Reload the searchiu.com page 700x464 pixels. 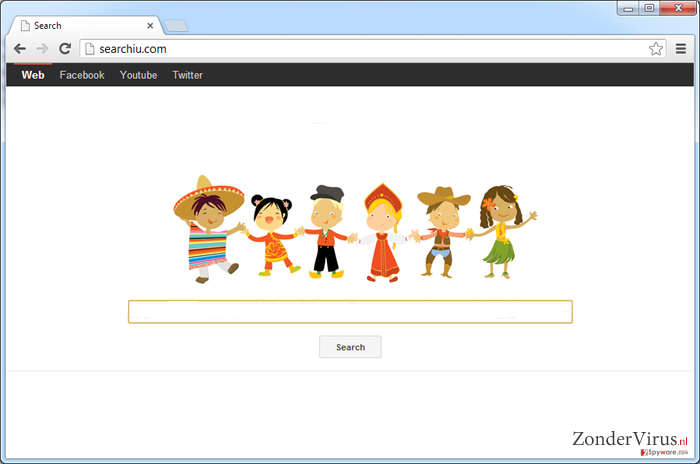(65, 49)
